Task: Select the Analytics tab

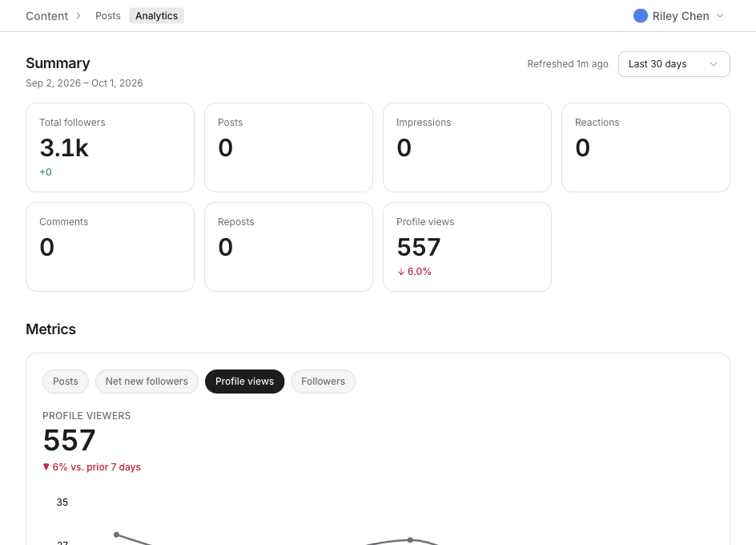Action: [156, 16]
